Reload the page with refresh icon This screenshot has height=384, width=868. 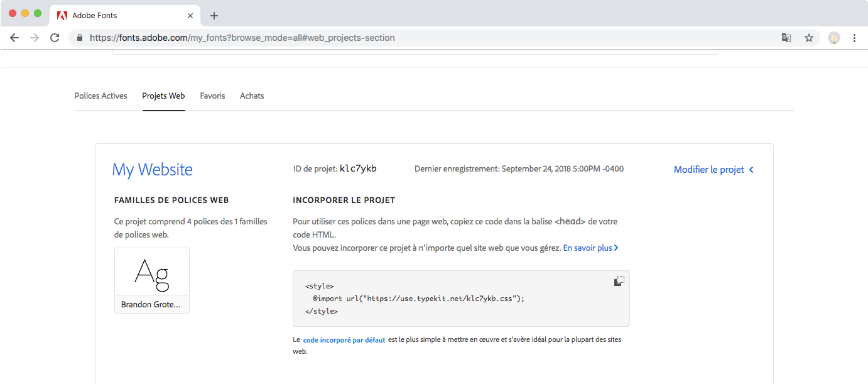click(x=55, y=38)
